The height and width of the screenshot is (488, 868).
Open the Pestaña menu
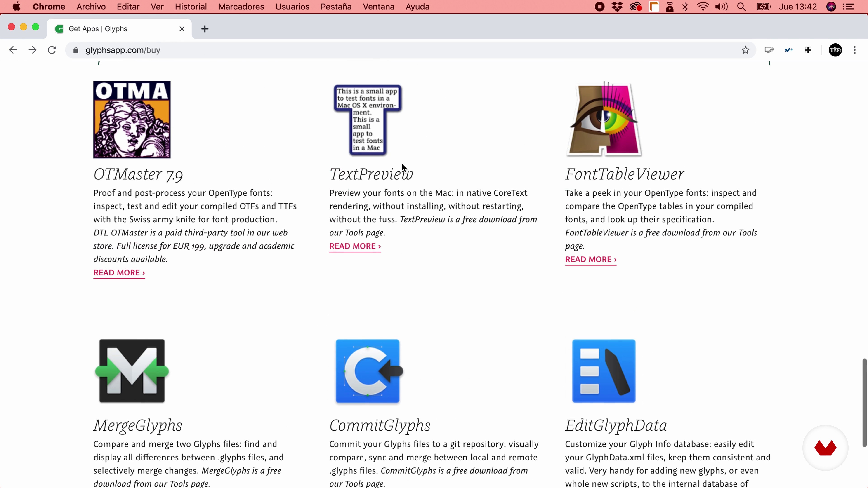coord(336,7)
